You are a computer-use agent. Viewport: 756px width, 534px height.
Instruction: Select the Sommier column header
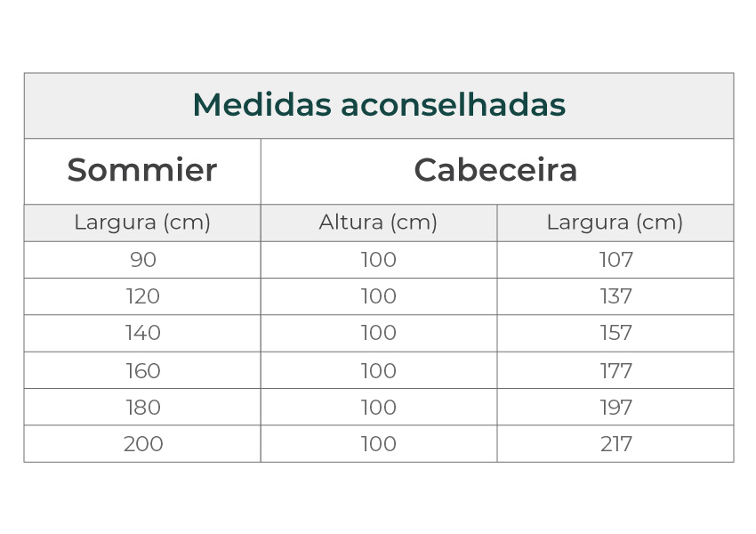pos(142,170)
